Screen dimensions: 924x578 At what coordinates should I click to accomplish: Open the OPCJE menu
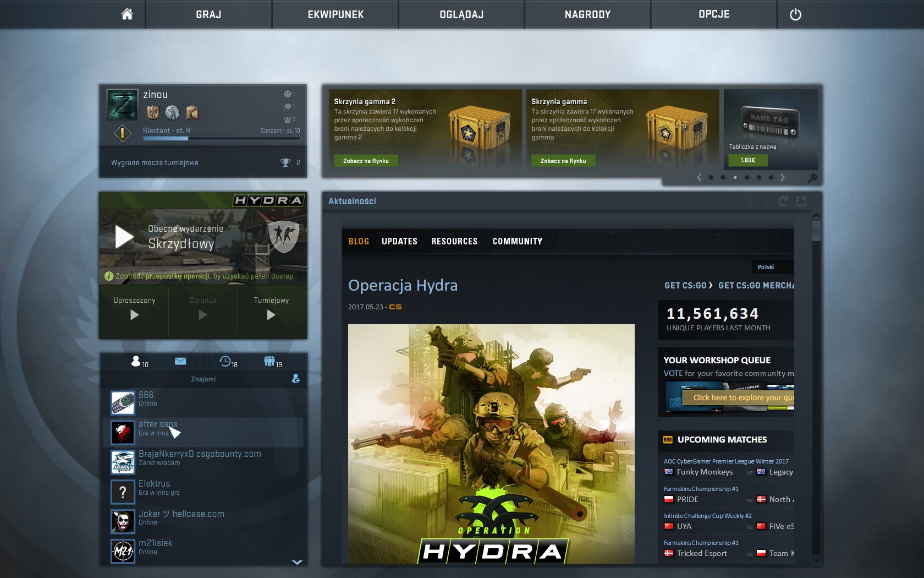tap(714, 14)
